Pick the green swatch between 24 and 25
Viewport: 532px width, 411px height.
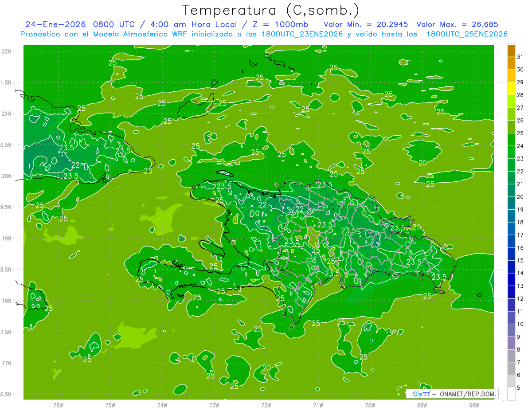point(511,140)
